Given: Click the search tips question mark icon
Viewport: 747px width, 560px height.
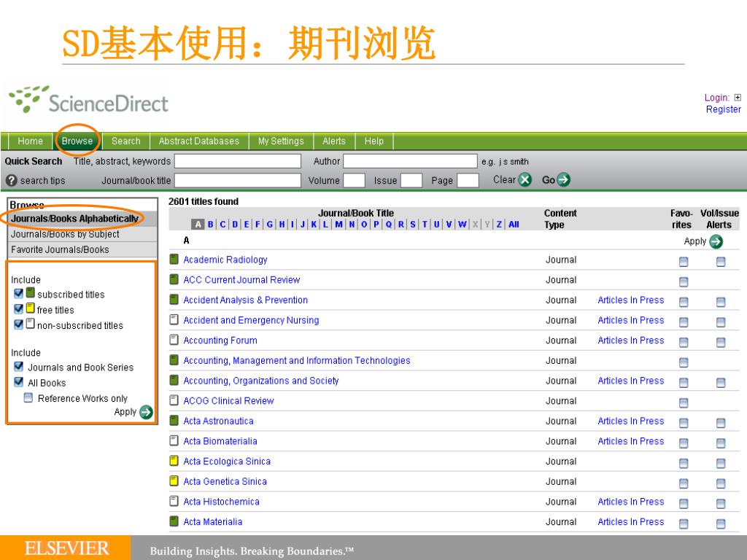Looking at the screenshot, I should coord(12,181).
